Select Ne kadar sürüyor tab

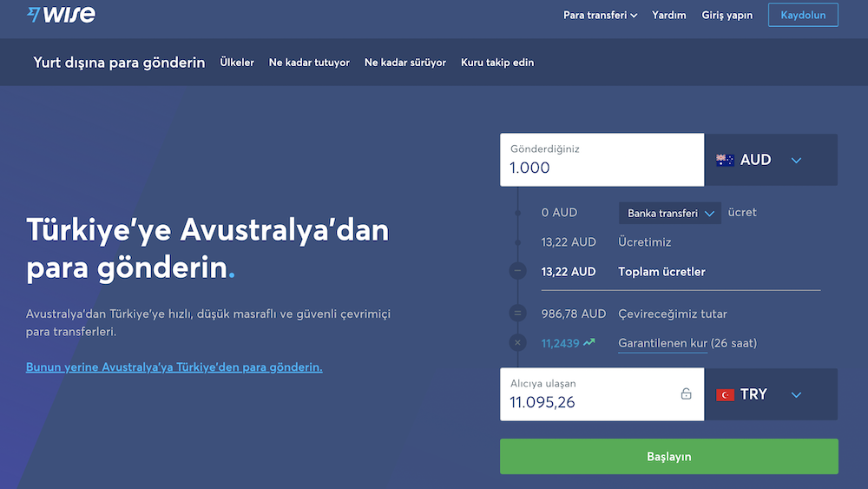pyautogui.click(x=404, y=63)
